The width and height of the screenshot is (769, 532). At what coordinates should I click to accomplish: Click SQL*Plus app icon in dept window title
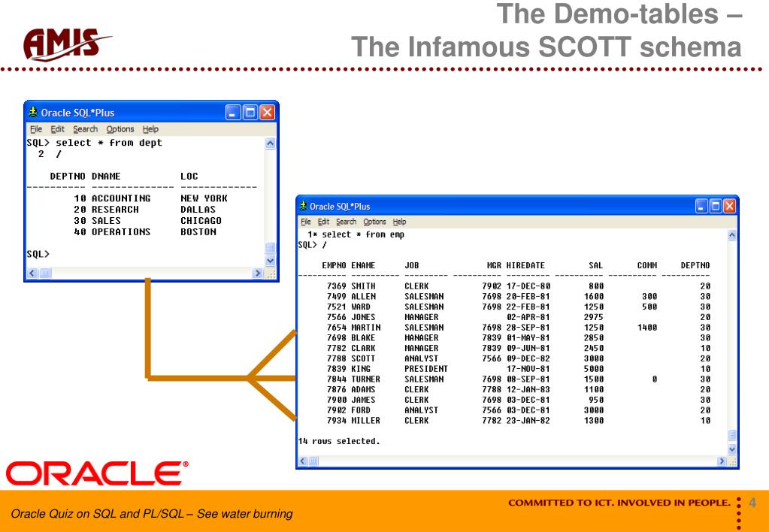tap(33, 112)
